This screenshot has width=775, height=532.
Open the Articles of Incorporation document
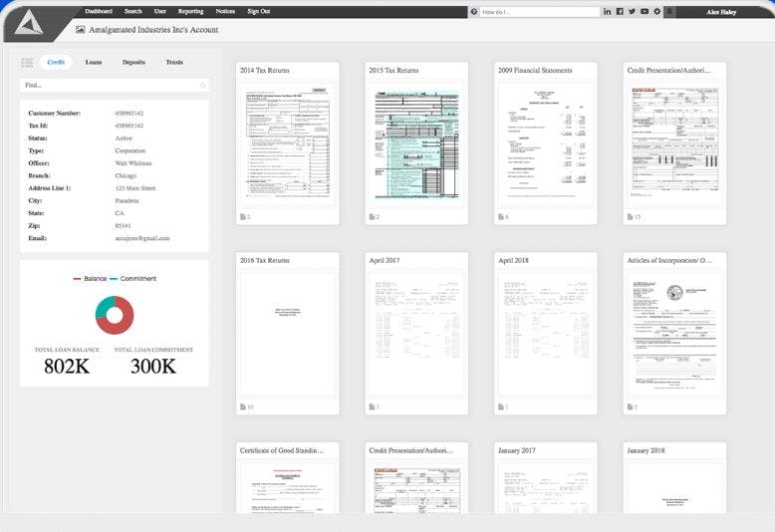coord(674,334)
